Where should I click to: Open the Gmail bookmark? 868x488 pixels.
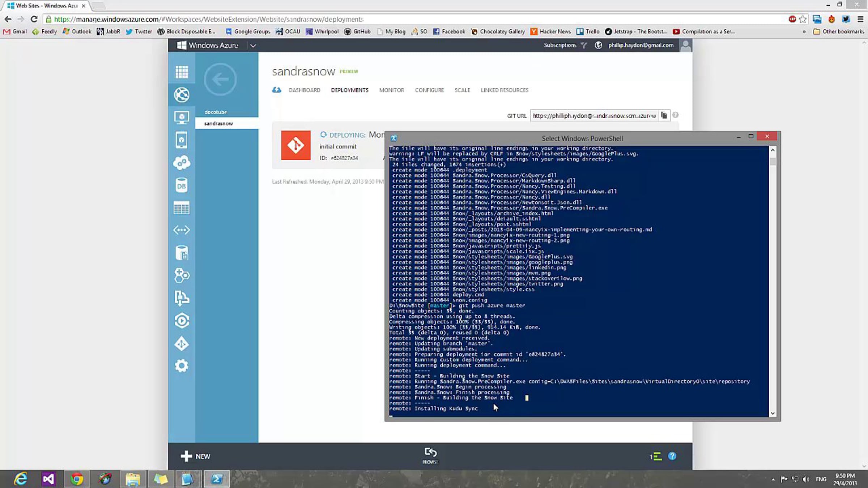[x=15, y=31]
